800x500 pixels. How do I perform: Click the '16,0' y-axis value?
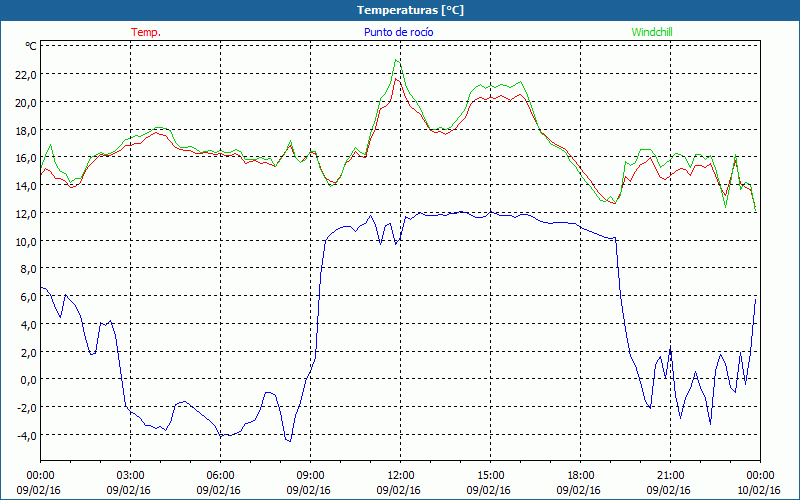click(x=27, y=158)
